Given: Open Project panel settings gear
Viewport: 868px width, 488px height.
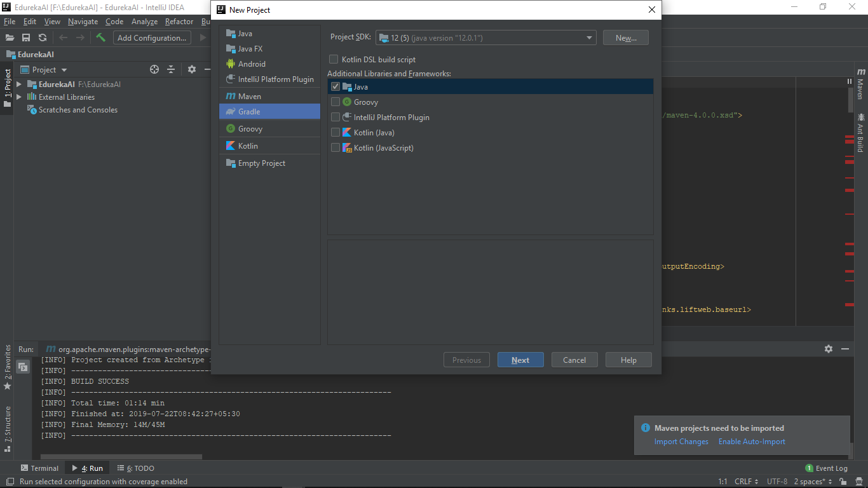Looking at the screenshot, I should tap(191, 70).
